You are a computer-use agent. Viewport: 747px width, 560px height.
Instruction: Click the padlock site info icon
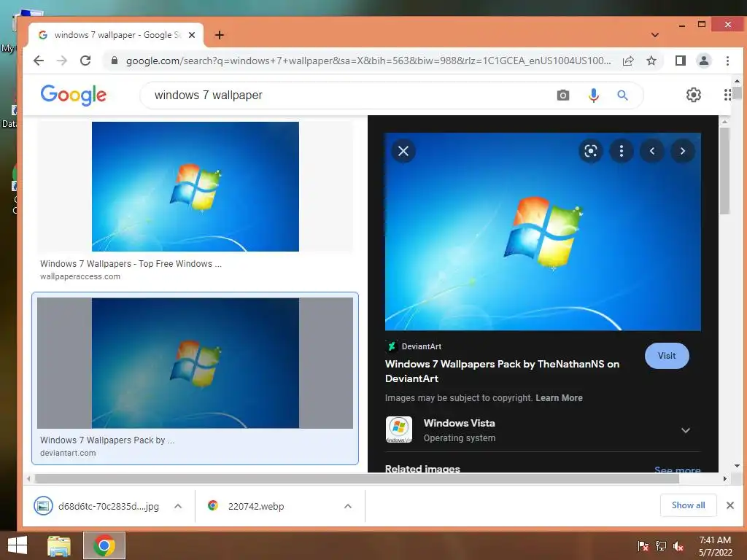click(x=115, y=61)
